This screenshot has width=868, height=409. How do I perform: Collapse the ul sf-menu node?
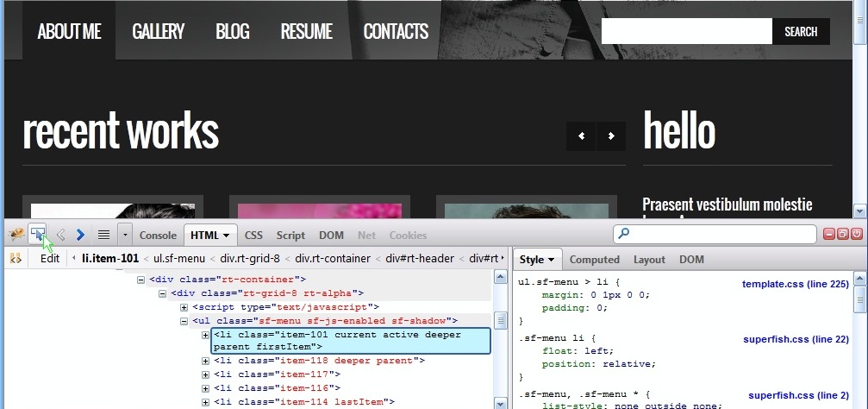tap(184, 321)
